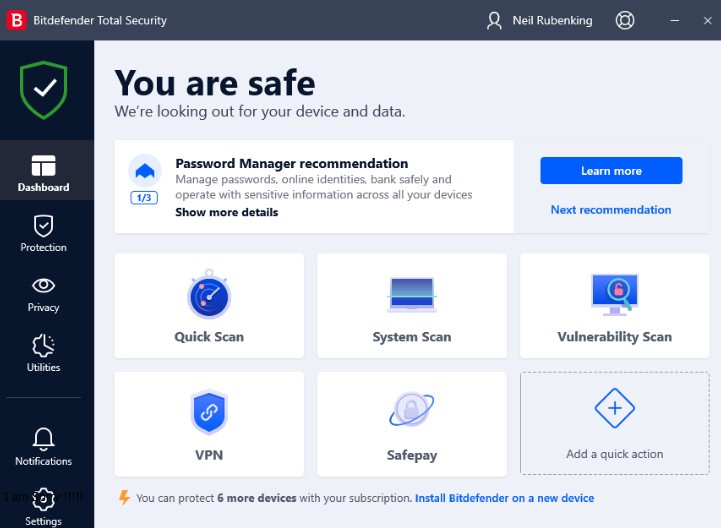Open VPN via its label
This screenshot has width=721, height=528.
coord(209,455)
